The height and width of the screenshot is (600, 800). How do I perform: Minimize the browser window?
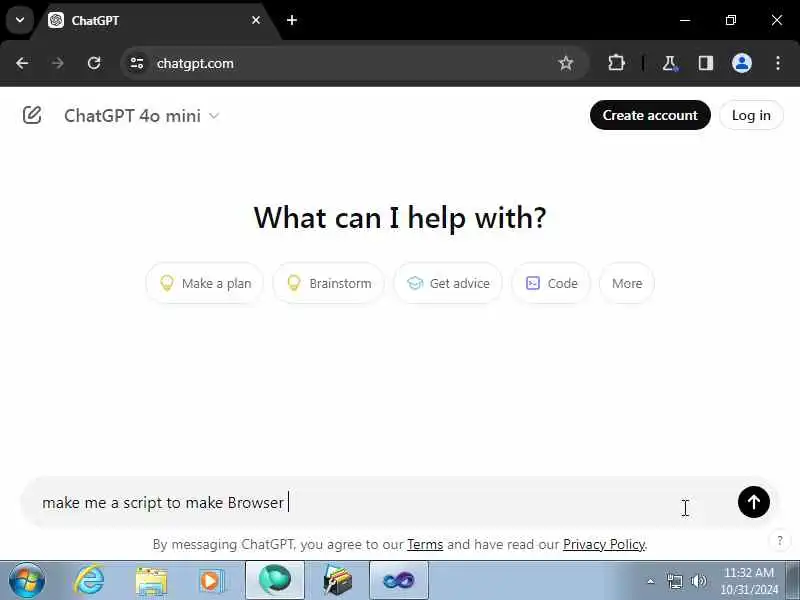pyautogui.click(x=685, y=20)
